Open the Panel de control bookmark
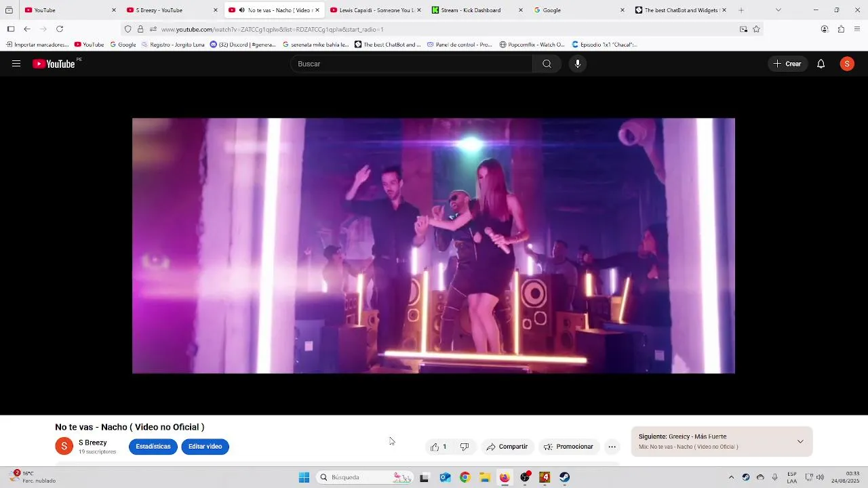 pyautogui.click(x=460, y=45)
